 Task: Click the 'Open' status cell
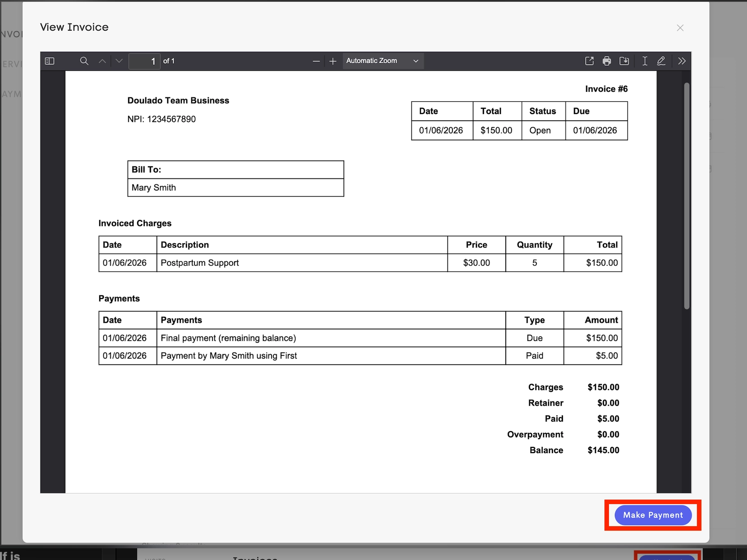[544, 130]
